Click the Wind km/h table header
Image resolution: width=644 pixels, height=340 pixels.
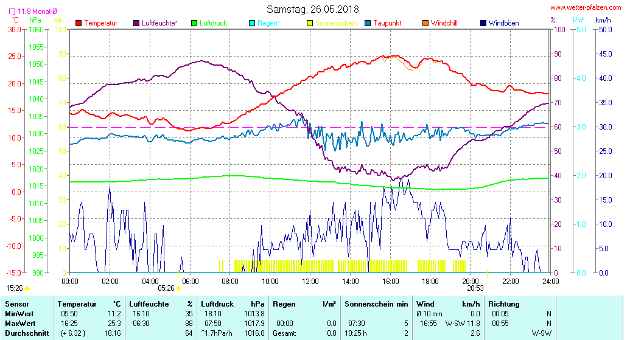tap(447, 304)
